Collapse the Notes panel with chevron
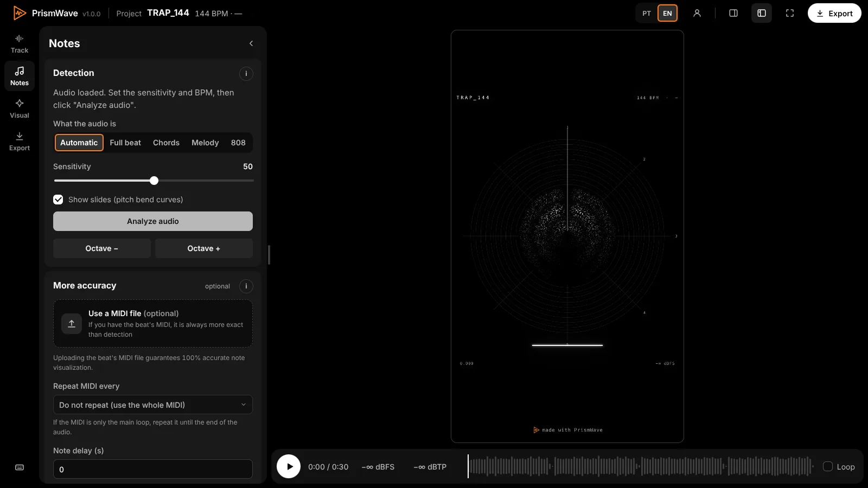The image size is (868, 488). (251, 43)
